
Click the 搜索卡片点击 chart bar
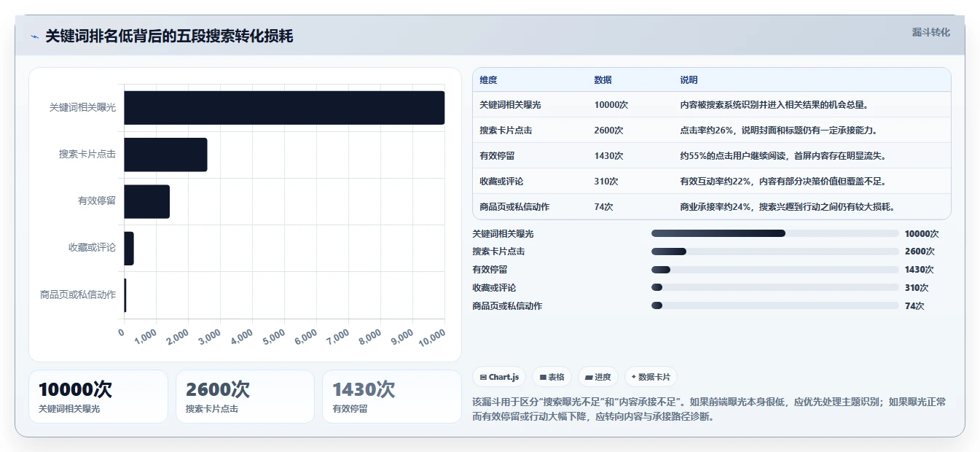(x=165, y=155)
